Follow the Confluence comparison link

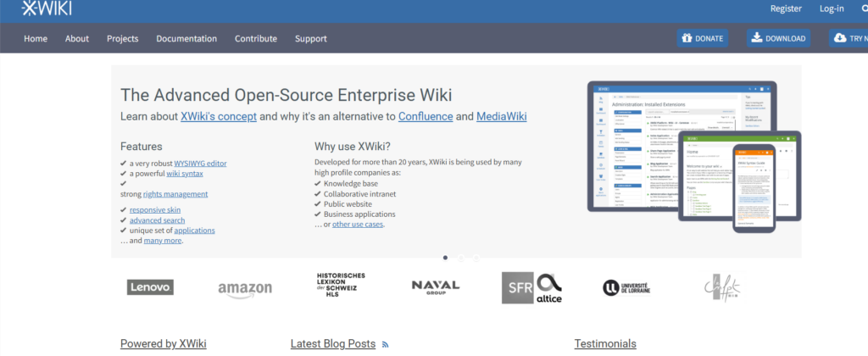pos(425,116)
